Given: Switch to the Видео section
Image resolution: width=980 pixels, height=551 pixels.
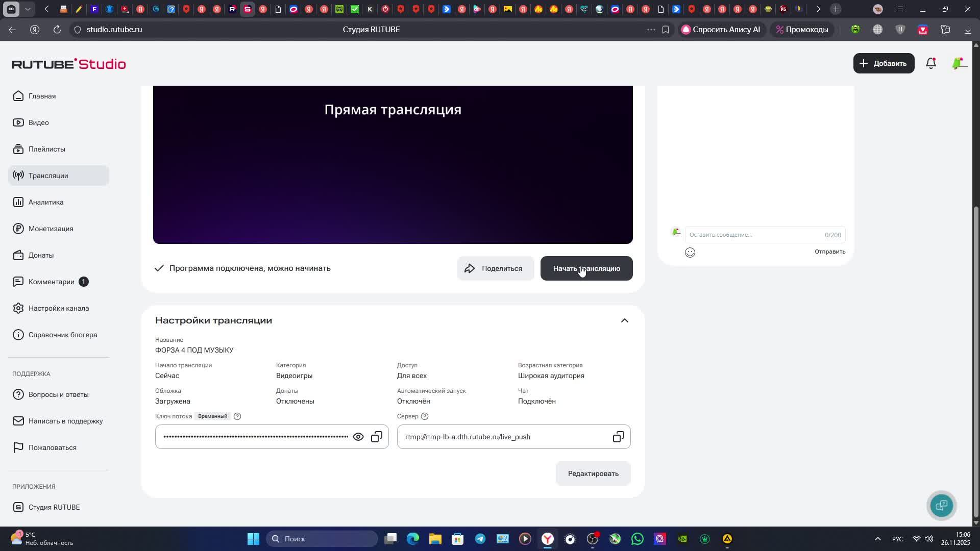Looking at the screenshot, I should coord(38,122).
